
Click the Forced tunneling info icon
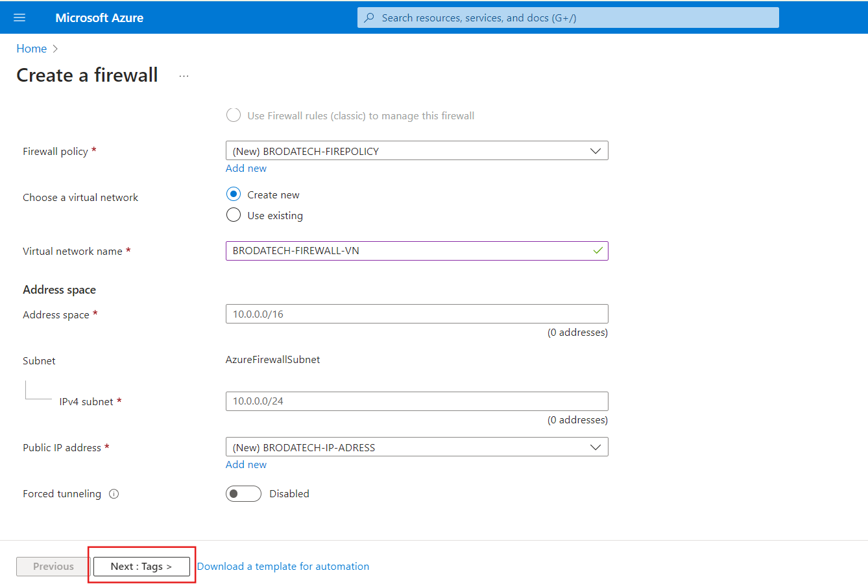pos(114,494)
